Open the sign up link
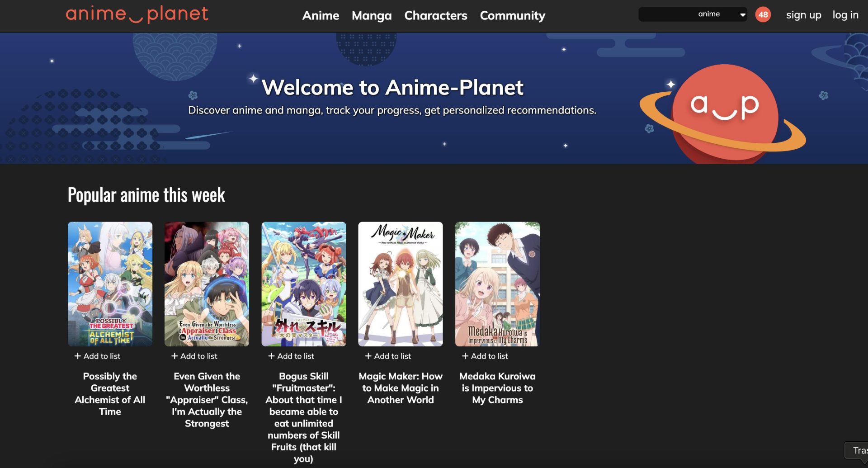This screenshot has width=868, height=468. (803, 15)
